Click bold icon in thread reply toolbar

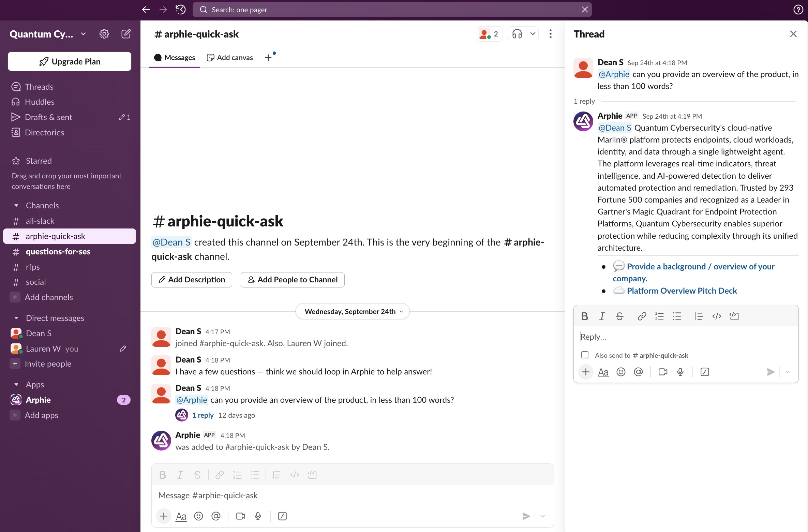(584, 316)
